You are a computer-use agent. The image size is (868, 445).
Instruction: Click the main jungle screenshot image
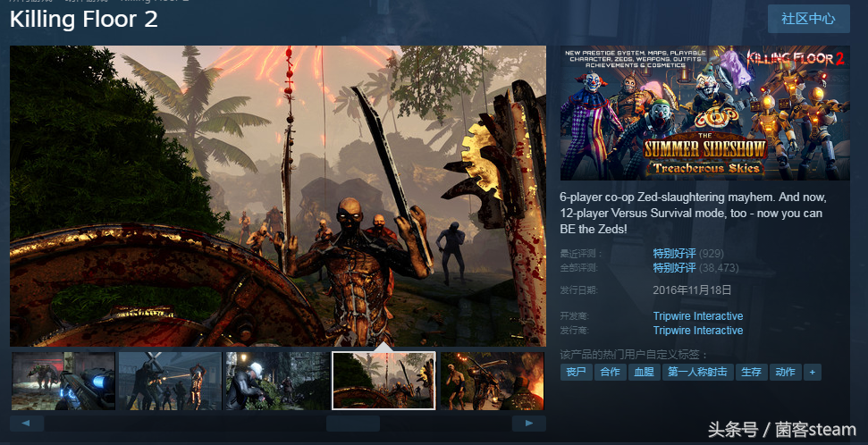[278, 196]
